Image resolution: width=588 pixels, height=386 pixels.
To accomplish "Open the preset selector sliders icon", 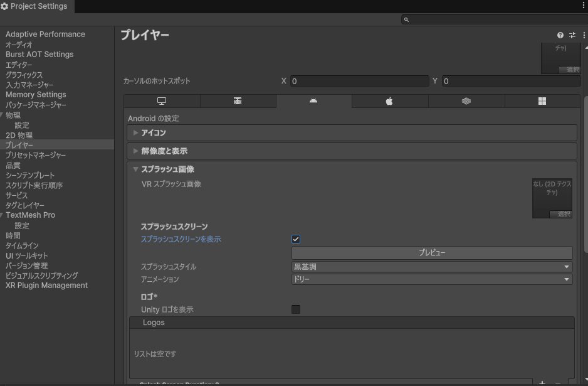I will pos(572,35).
